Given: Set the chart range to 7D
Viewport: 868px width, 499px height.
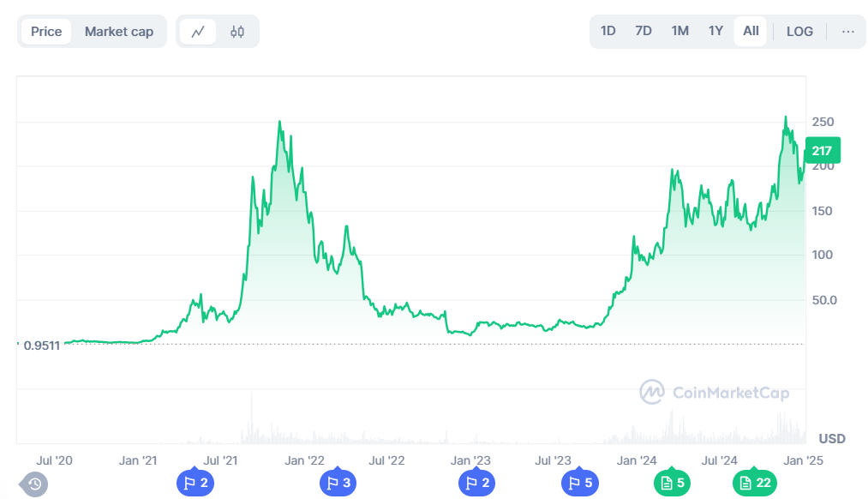Looking at the screenshot, I should click(x=644, y=31).
